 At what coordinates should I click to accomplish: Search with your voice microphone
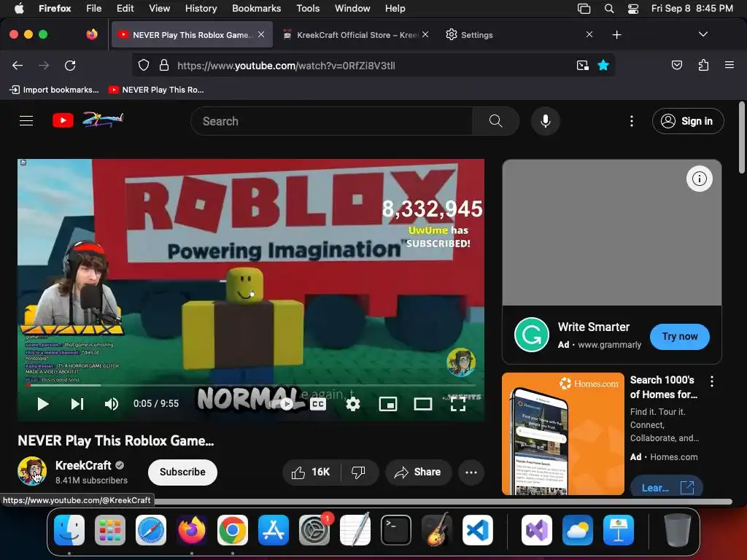pyautogui.click(x=546, y=121)
